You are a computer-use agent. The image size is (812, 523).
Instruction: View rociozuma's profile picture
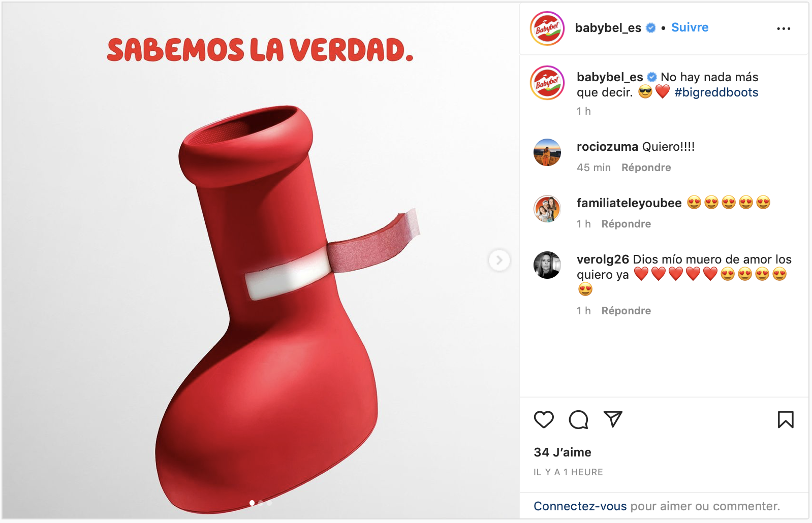coord(547,152)
